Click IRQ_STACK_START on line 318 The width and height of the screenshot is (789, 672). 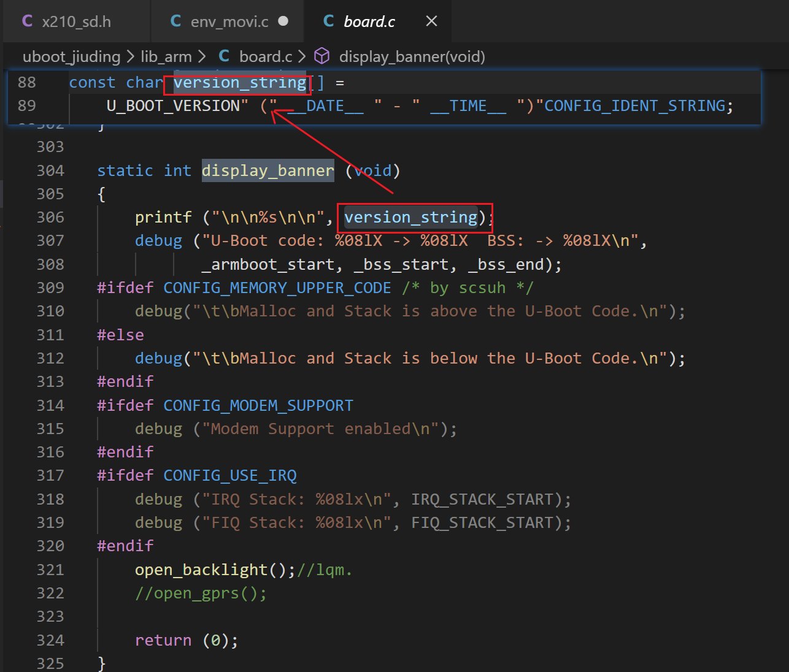coord(482,499)
